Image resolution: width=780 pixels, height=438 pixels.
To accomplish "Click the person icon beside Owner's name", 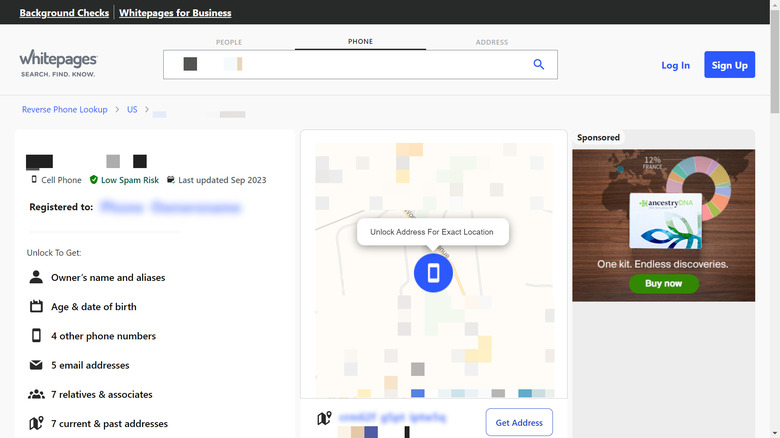I will tap(36, 277).
